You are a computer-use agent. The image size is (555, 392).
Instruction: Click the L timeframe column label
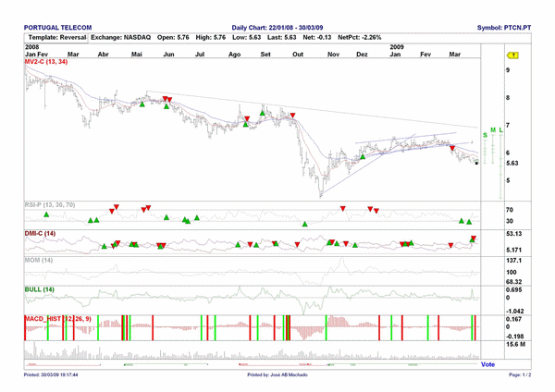pyautogui.click(x=500, y=130)
